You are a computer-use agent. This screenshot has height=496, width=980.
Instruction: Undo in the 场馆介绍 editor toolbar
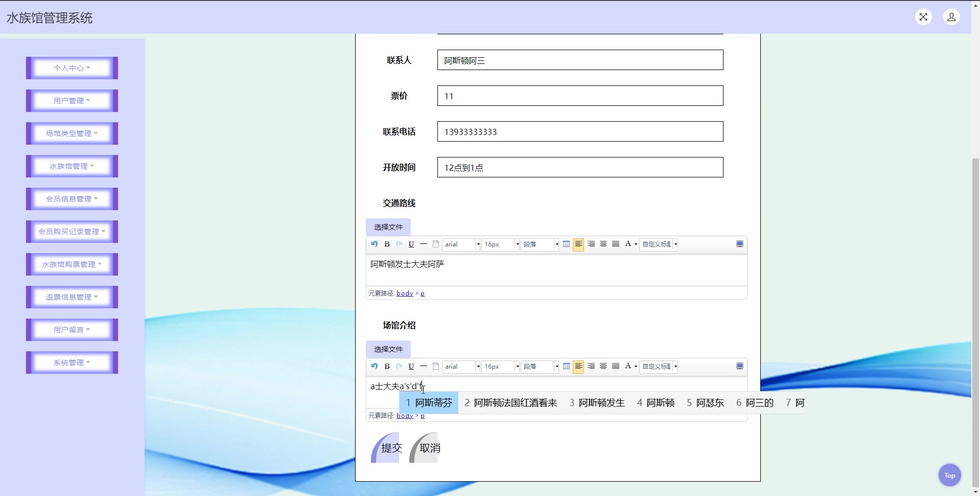[375, 366]
